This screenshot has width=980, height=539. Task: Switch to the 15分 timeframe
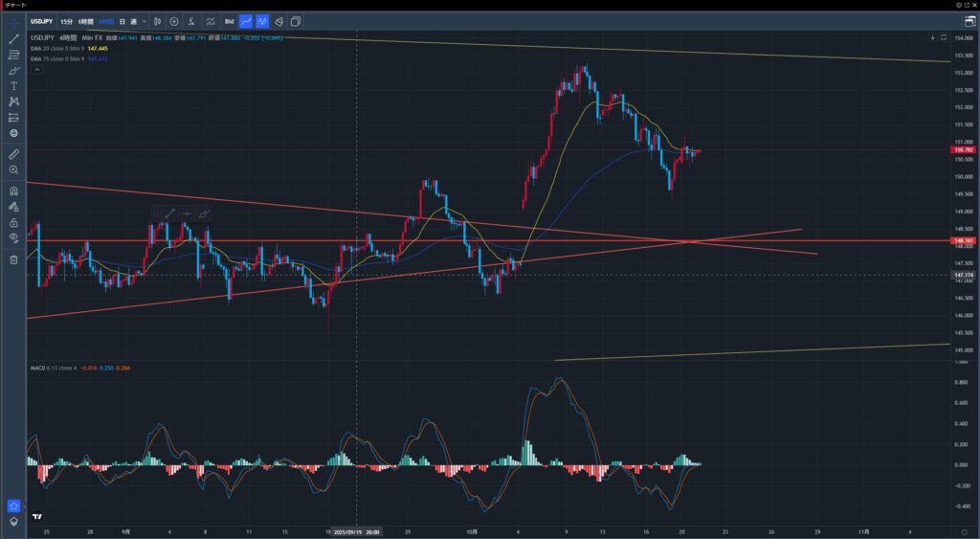tap(66, 21)
